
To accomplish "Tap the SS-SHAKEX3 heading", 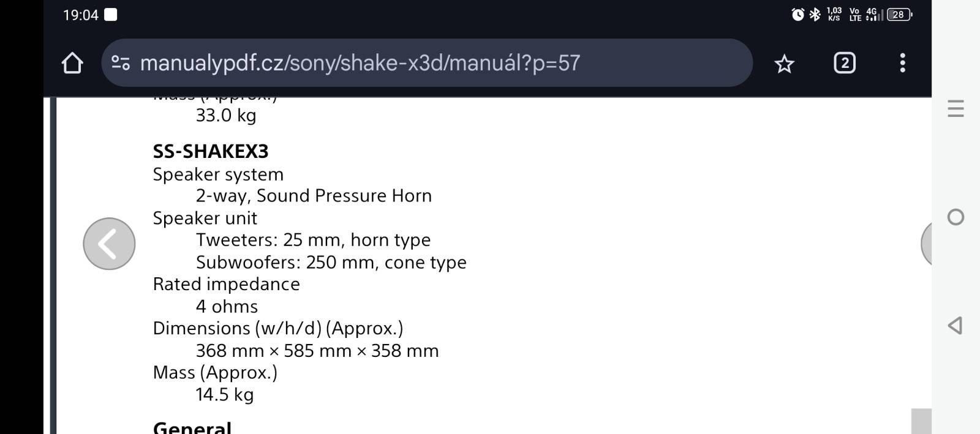I will [x=211, y=151].
